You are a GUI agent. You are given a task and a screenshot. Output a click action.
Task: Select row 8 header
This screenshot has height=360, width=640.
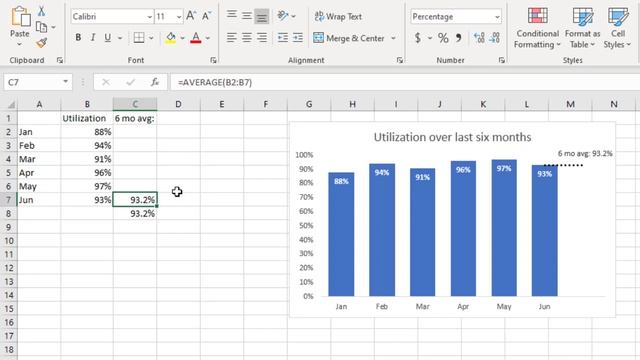[8, 213]
